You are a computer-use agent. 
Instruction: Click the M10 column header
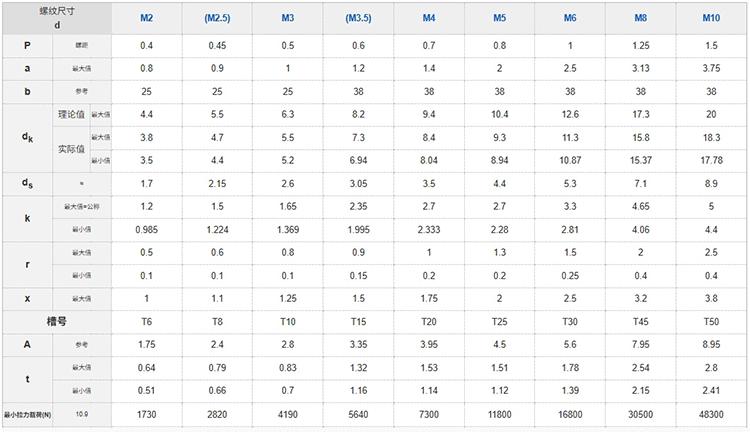711,18
